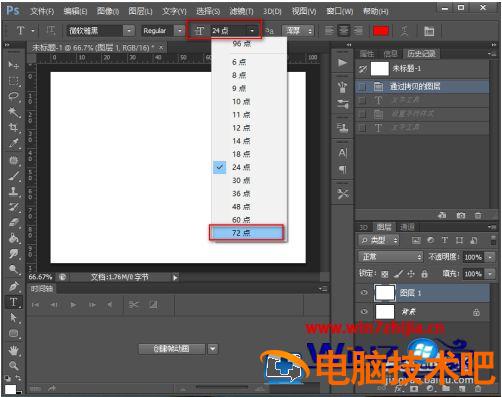
Task: Click the create animation button in timeline
Action: 172,349
